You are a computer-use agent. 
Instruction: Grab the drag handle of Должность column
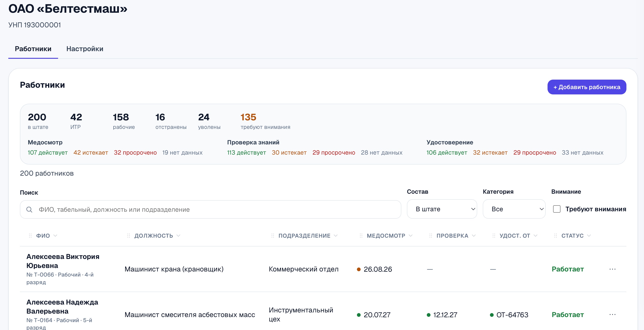pyautogui.click(x=129, y=236)
